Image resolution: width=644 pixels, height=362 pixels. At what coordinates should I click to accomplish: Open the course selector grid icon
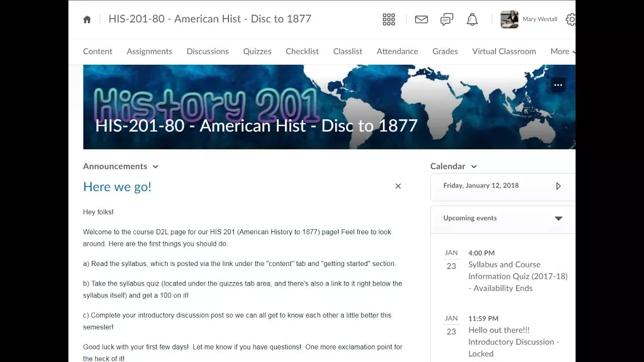(x=389, y=20)
